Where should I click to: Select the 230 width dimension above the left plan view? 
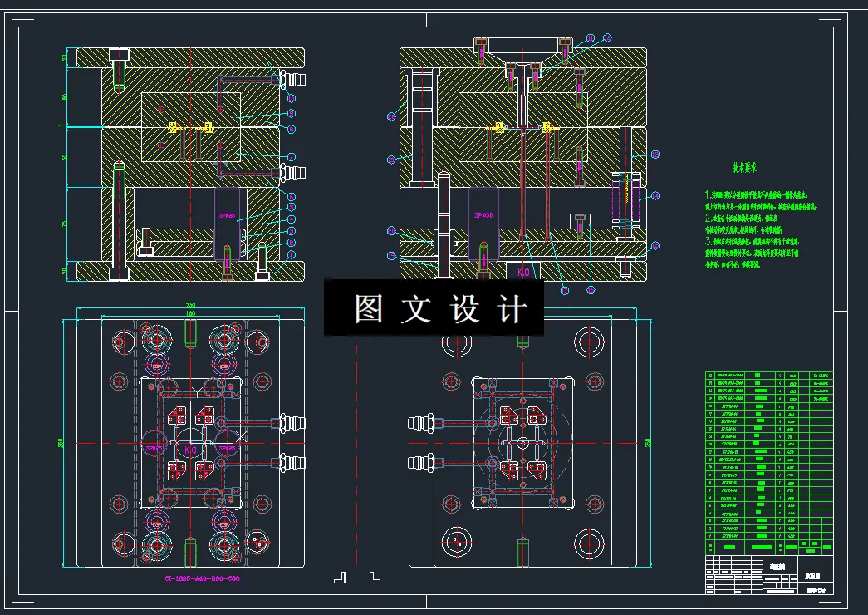tap(190, 305)
